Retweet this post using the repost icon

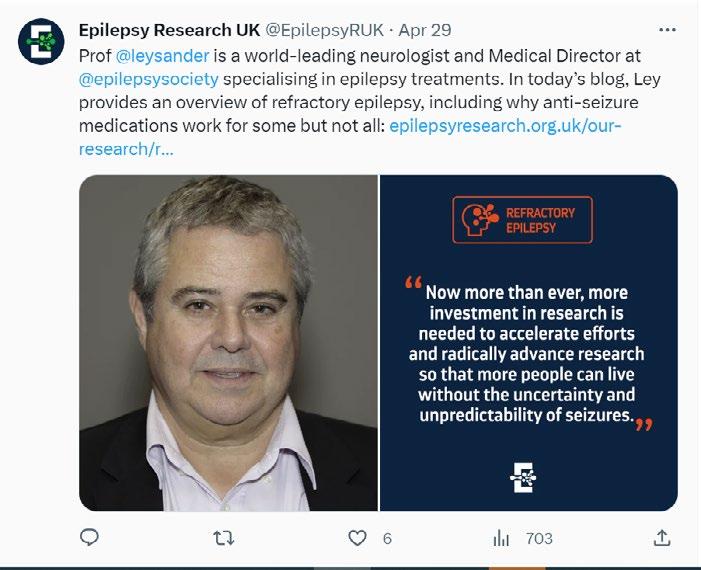(x=224, y=538)
